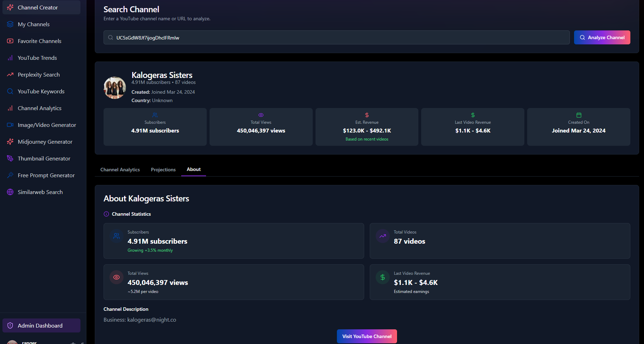Click the red eye icon beside Total Views stat

point(116,277)
